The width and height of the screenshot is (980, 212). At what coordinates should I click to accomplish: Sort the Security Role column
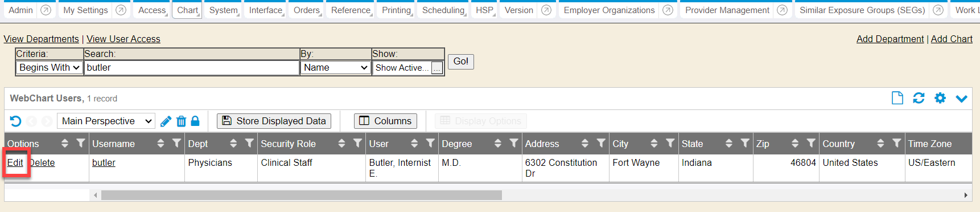pos(341,143)
